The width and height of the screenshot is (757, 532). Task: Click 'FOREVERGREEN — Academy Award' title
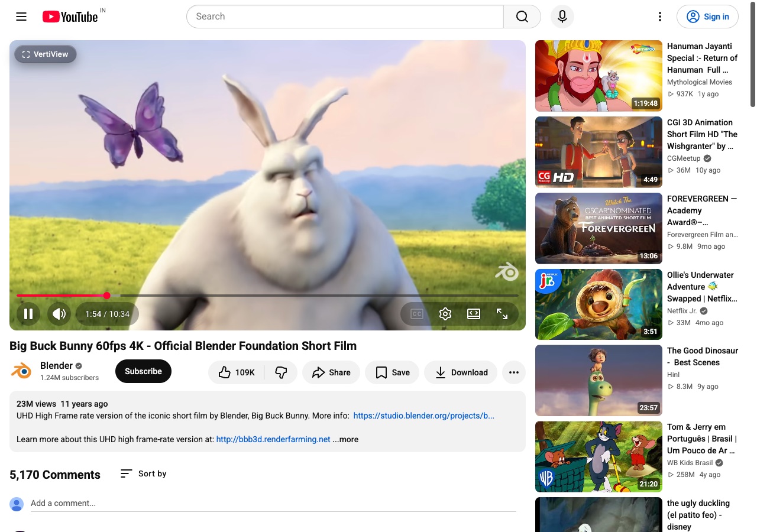702,210
